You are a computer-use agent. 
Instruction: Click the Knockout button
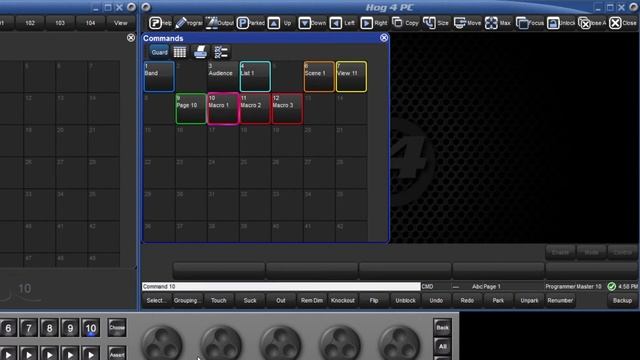(x=343, y=300)
